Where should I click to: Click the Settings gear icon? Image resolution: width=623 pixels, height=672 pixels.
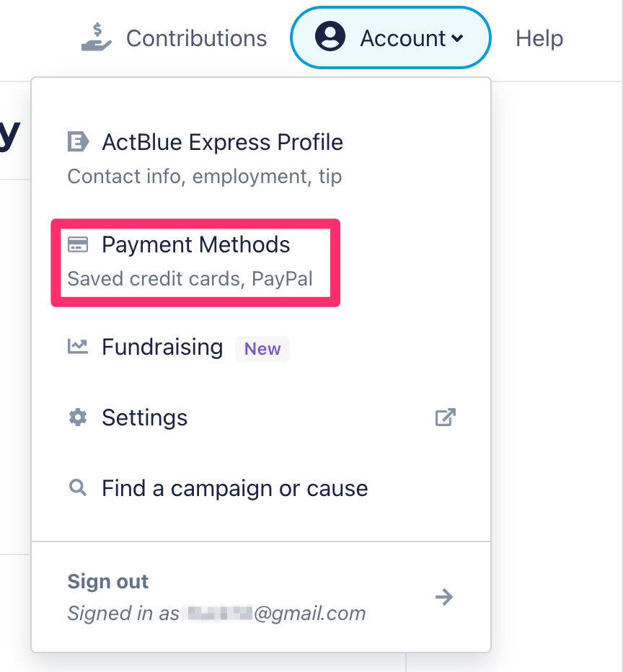pyautogui.click(x=78, y=417)
